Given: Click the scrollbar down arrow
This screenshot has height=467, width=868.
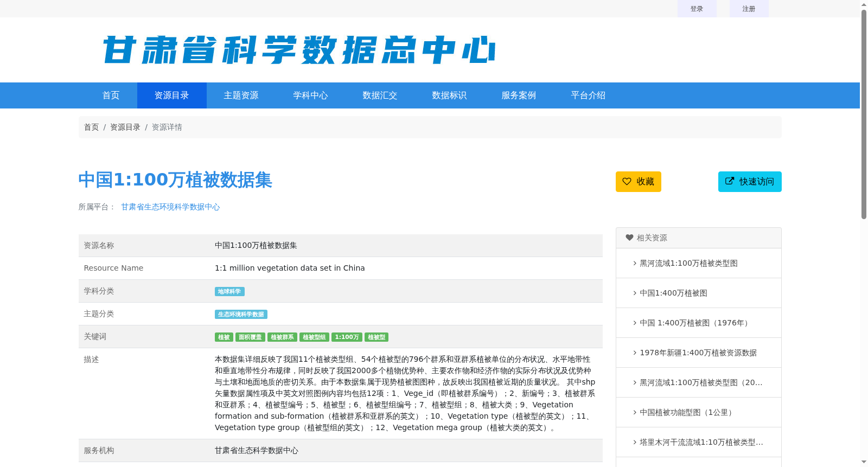Looking at the screenshot, I should click(x=864, y=462).
